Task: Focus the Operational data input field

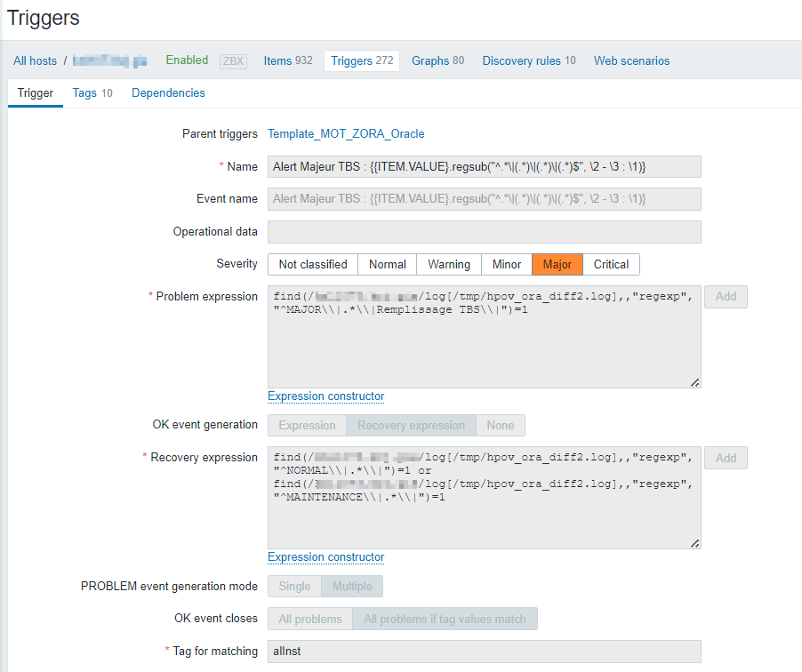Action: tap(484, 232)
